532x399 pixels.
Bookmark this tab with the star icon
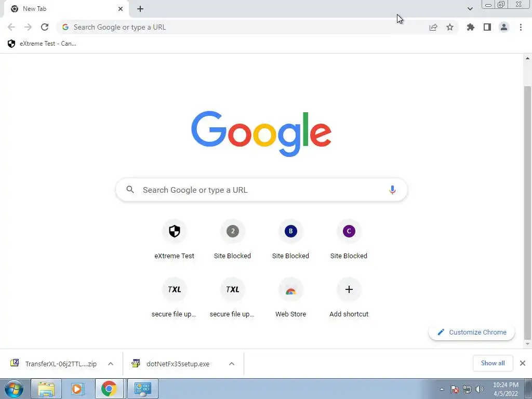(450, 27)
